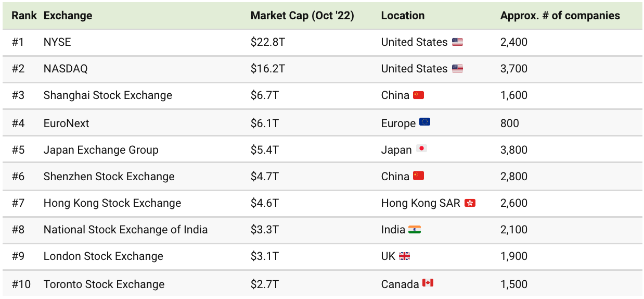
Task: Click the Hong Kong SAR flag icon
Action: click(x=470, y=203)
